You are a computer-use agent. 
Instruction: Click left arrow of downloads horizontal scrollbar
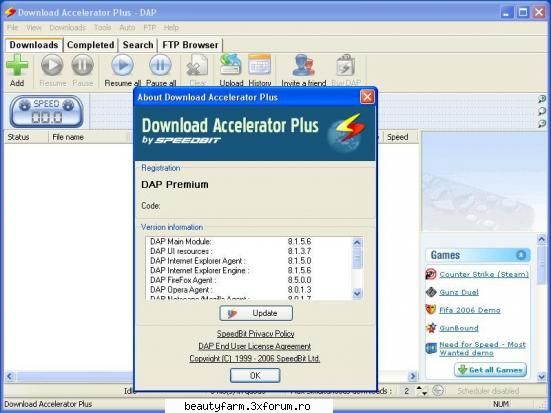pyautogui.click(x=10, y=376)
